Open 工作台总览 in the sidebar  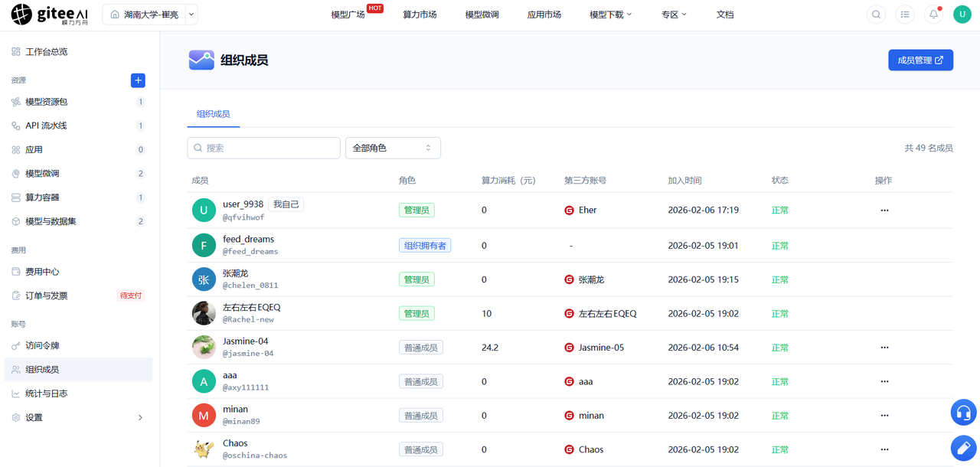point(80,52)
